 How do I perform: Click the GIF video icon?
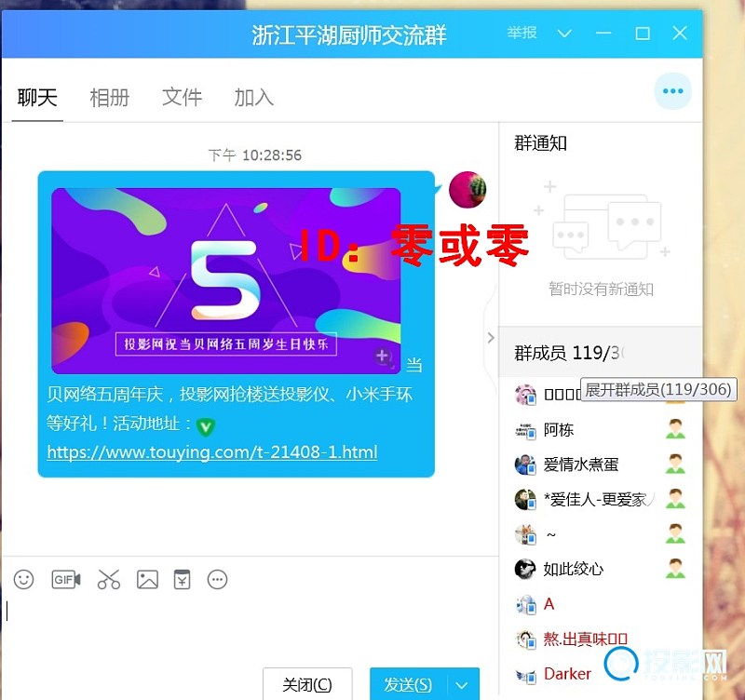(65, 579)
